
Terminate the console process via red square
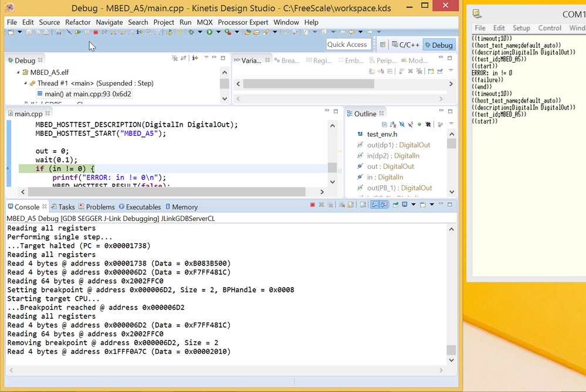313,204
